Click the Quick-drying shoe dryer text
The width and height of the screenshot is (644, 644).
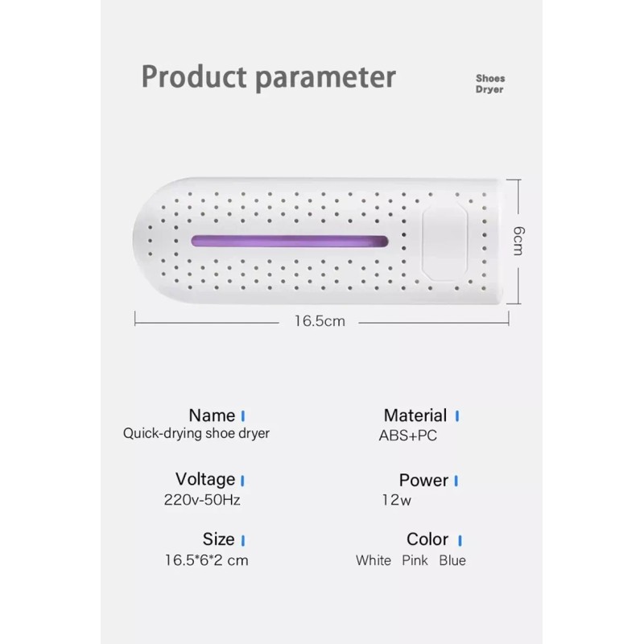tap(196, 433)
